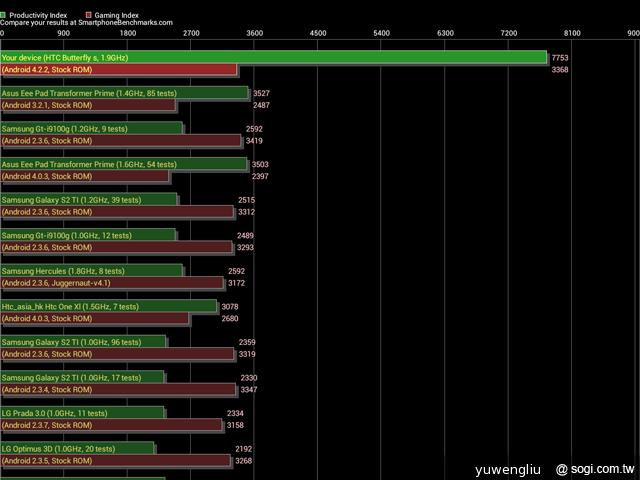The image size is (640, 480).
Task: Select the Asus Transformer Prime 1.4GHz bar
Action: pos(124,93)
